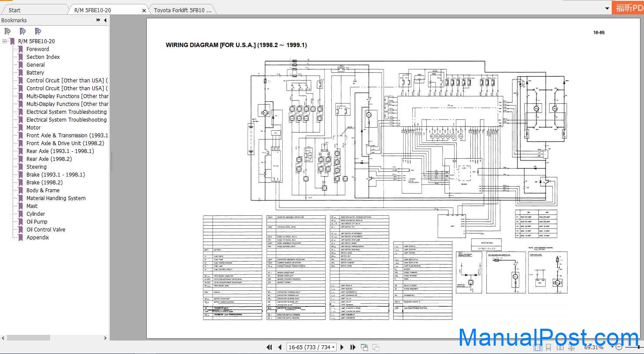Select continuous facing view mode
The height and width of the screenshot is (354, 644).
(x=571, y=347)
